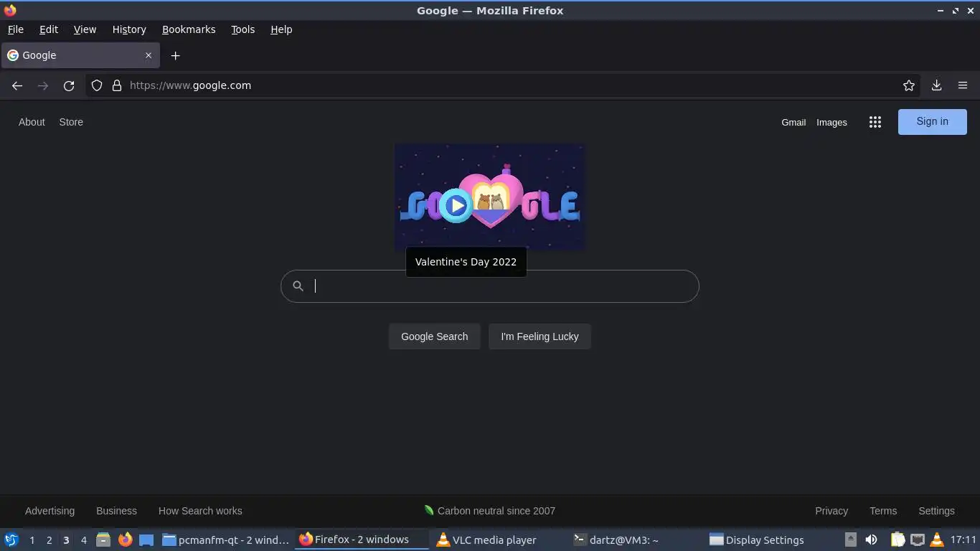Open the Advertising footer link

50,511
